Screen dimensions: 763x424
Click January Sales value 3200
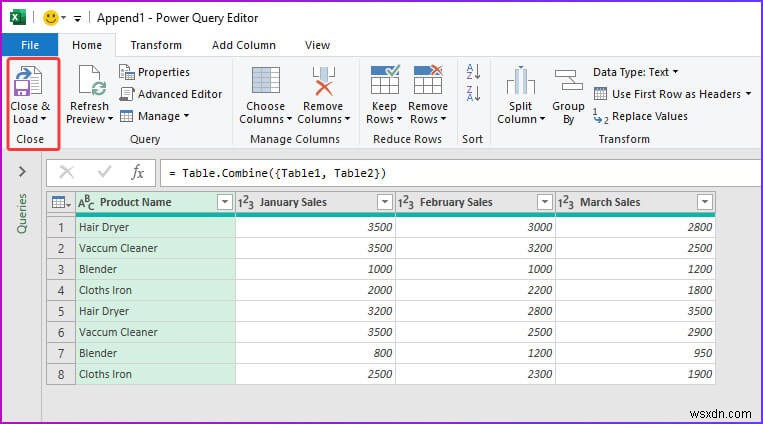pyautogui.click(x=315, y=311)
